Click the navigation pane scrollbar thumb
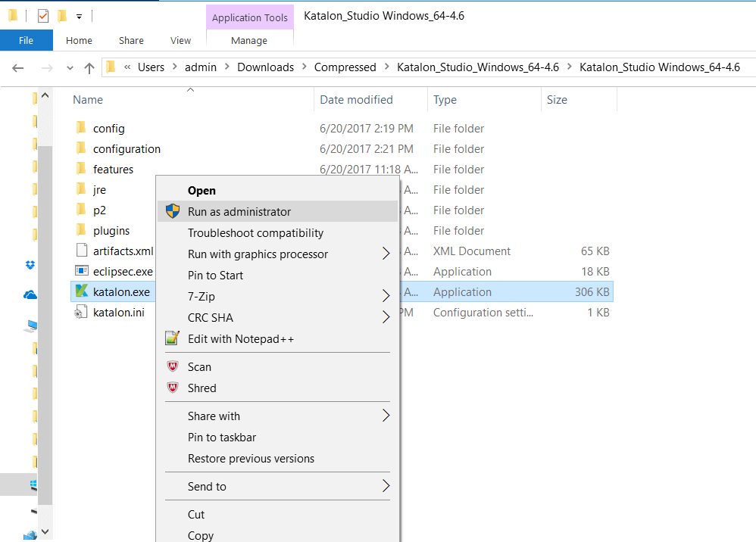Image resolution: width=756 pixels, height=542 pixels. (x=45, y=326)
